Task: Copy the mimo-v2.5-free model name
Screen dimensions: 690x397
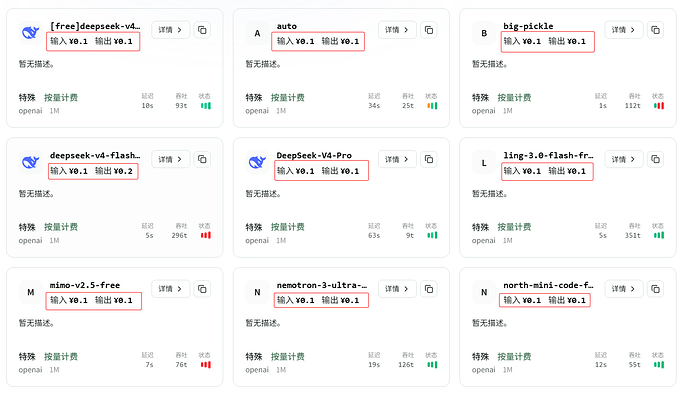Action: [x=202, y=289]
